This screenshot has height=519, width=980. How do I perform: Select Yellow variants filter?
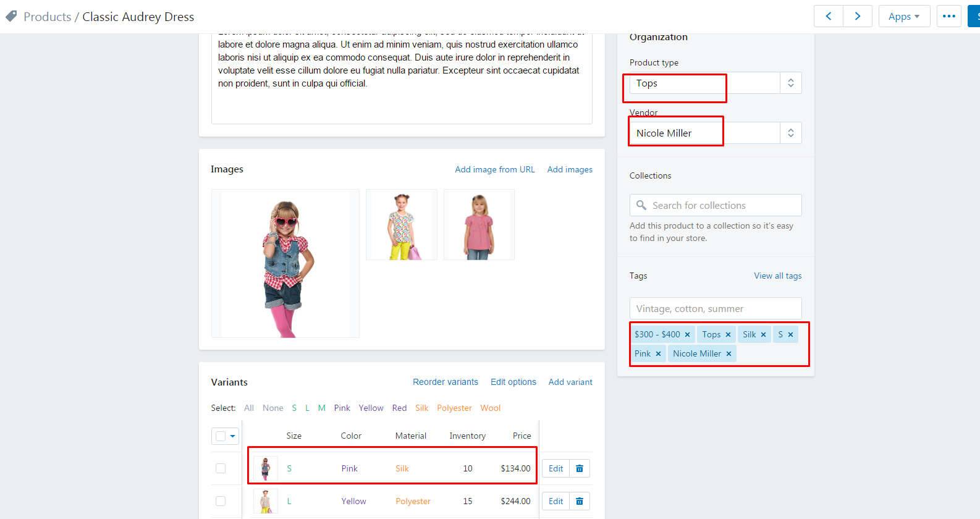coord(371,408)
